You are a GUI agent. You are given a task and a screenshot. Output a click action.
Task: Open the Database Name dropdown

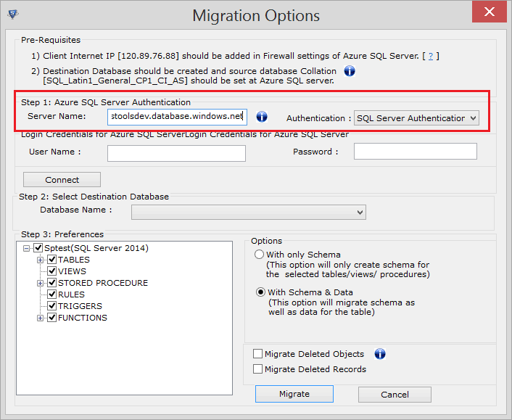point(249,213)
